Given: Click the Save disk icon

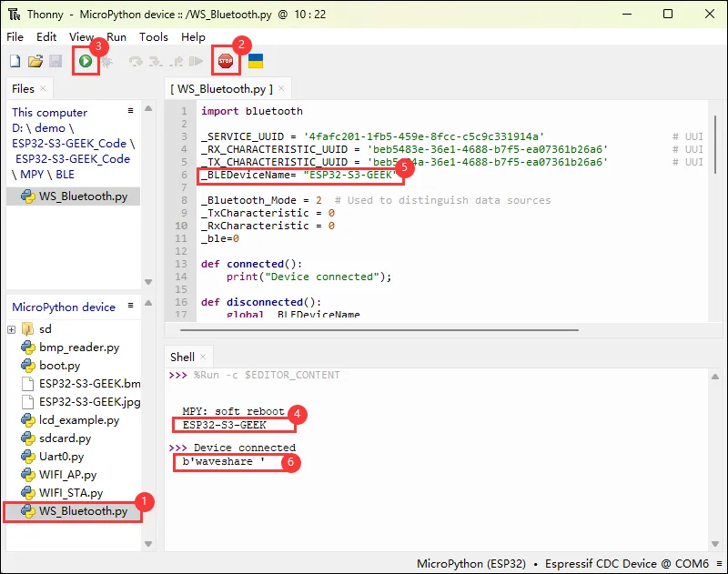Looking at the screenshot, I should (x=56, y=61).
